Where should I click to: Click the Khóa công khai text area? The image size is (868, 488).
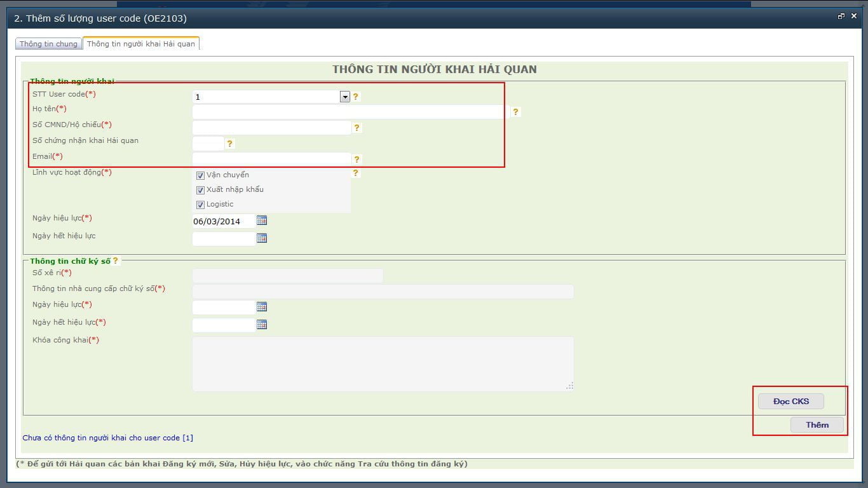383,363
